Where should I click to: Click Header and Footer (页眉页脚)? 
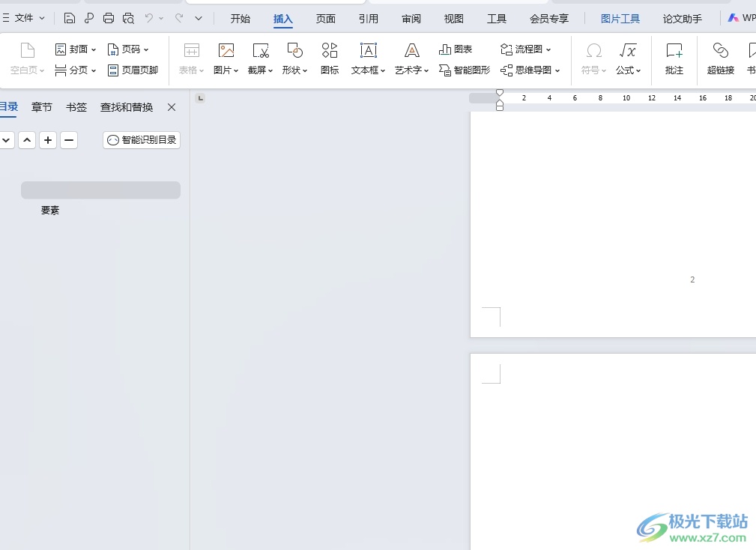133,70
